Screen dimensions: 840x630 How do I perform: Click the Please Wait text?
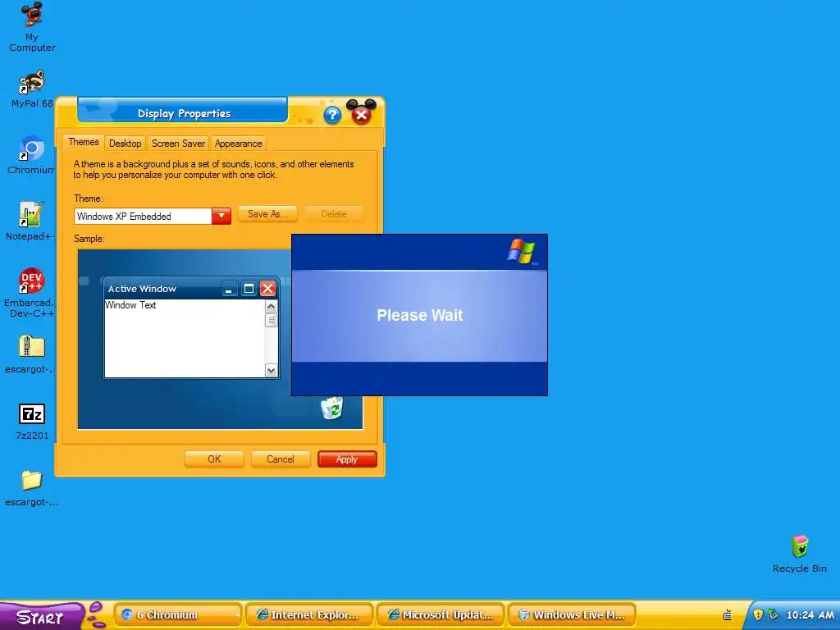coord(420,315)
